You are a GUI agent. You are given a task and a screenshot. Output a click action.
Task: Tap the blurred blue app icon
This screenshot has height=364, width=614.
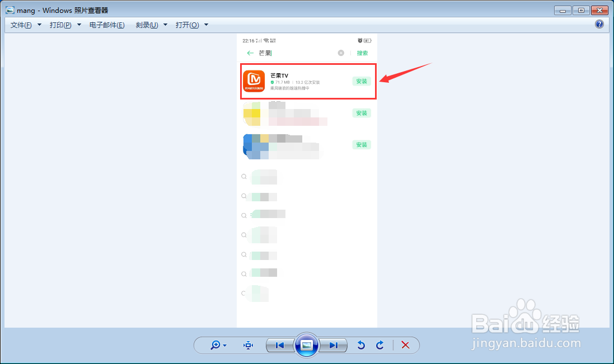pyautogui.click(x=255, y=146)
